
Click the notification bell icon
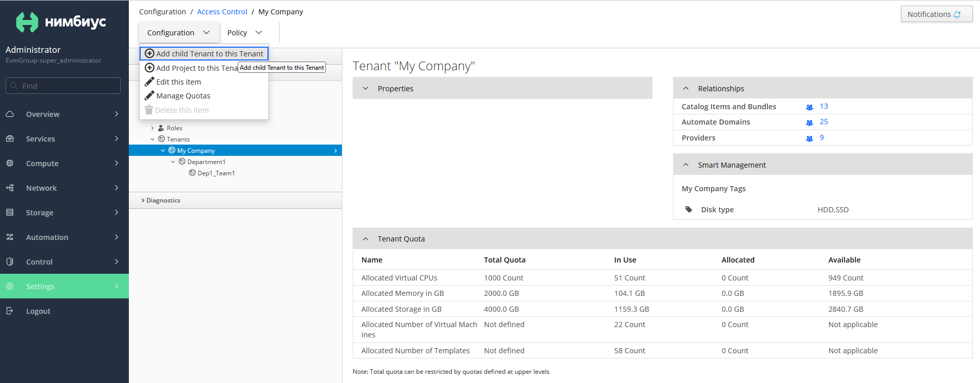click(x=957, y=14)
